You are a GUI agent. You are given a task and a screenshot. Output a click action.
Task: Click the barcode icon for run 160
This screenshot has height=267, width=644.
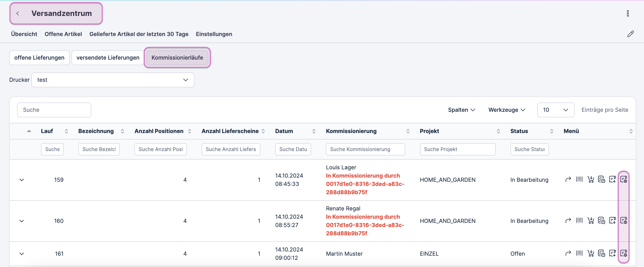pos(579,220)
